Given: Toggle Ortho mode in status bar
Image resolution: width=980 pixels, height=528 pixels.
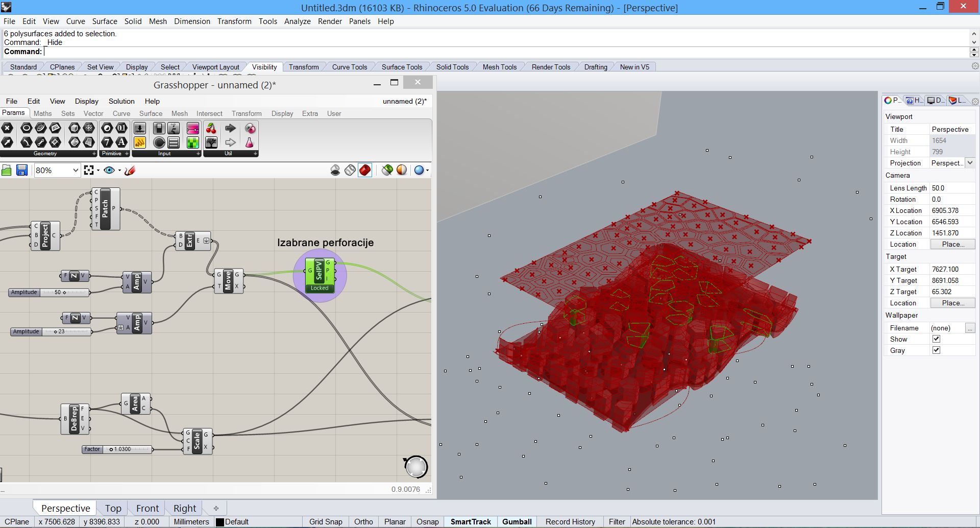Looking at the screenshot, I should pos(363,522).
